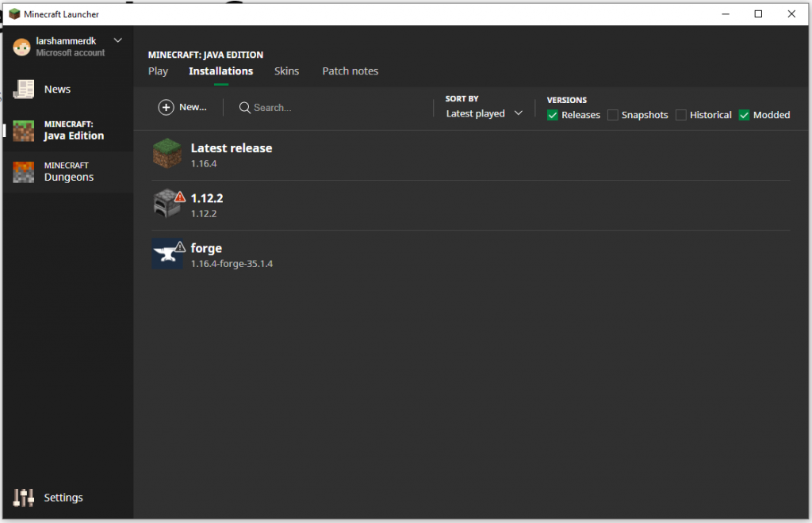The image size is (812, 523).
Task: Click the larshammerdk account avatar
Action: pos(21,47)
